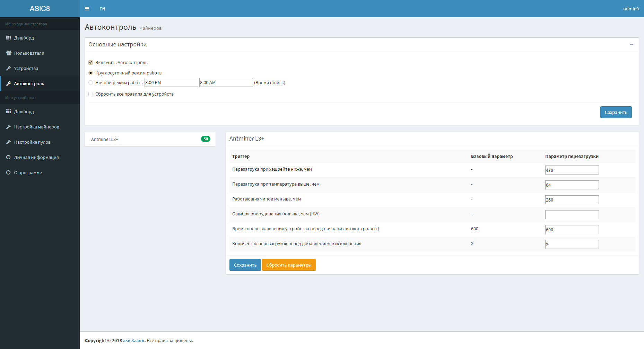Click base value 600 in table
644x349 pixels.
[x=475, y=229]
